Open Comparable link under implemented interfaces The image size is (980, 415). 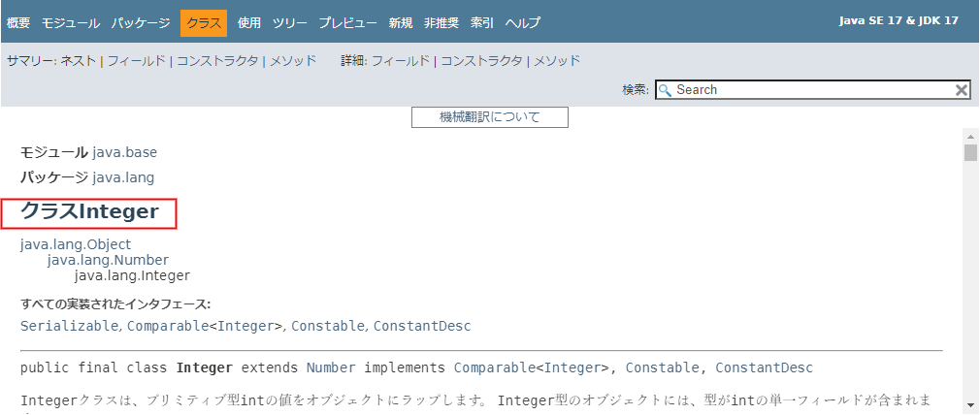168,326
